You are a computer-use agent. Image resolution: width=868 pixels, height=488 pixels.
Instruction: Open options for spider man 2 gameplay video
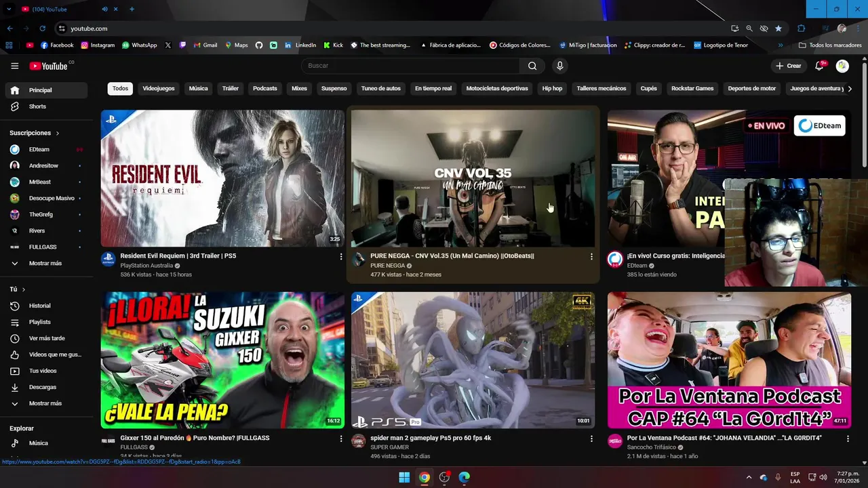(x=591, y=439)
